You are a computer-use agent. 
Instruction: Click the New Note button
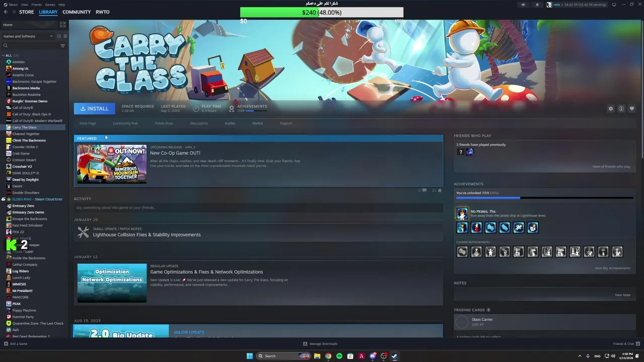(x=622, y=295)
